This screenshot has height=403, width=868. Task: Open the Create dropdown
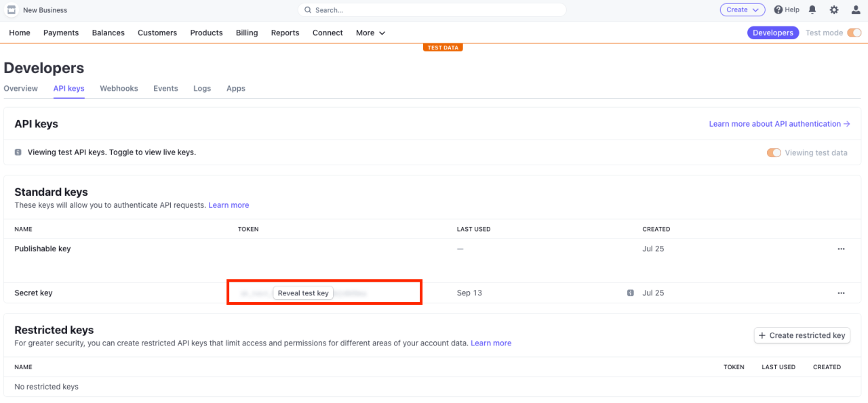click(x=743, y=10)
